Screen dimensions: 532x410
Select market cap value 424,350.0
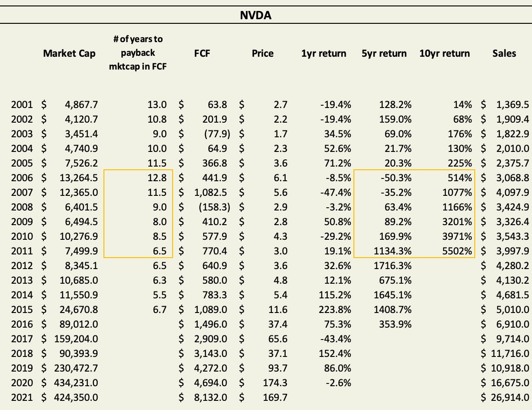pyautogui.click(x=76, y=397)
